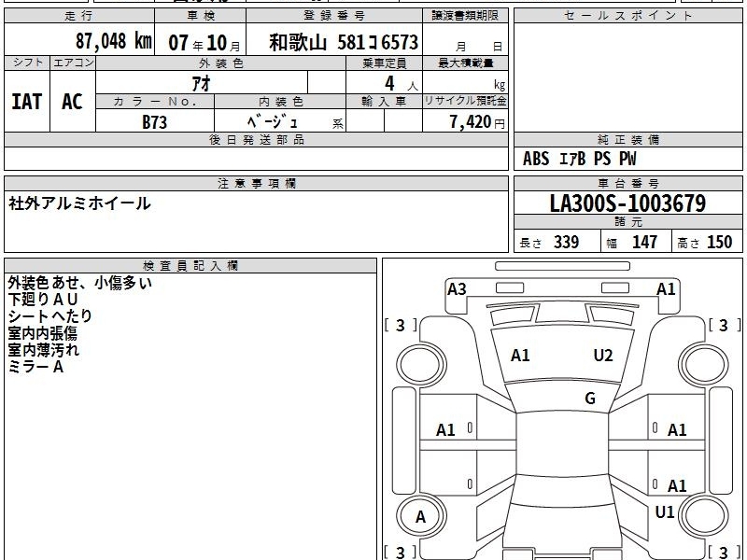This screenshot has height=560, width=747.
Task: Click the 注意事項欄 header
Action: (257, 183)
